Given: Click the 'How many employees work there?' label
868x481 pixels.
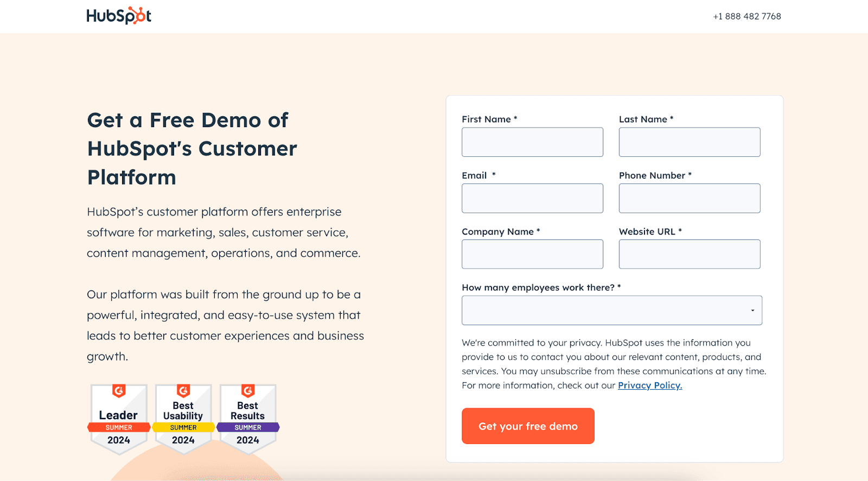Looking at the screenshot, I should coord(538,288).
